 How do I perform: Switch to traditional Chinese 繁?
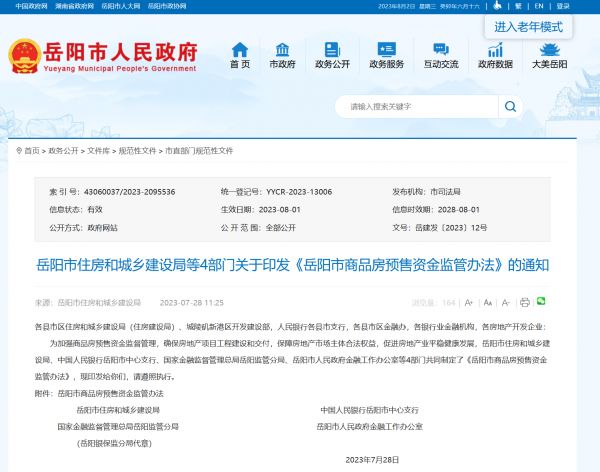click(x=518, y=6)
